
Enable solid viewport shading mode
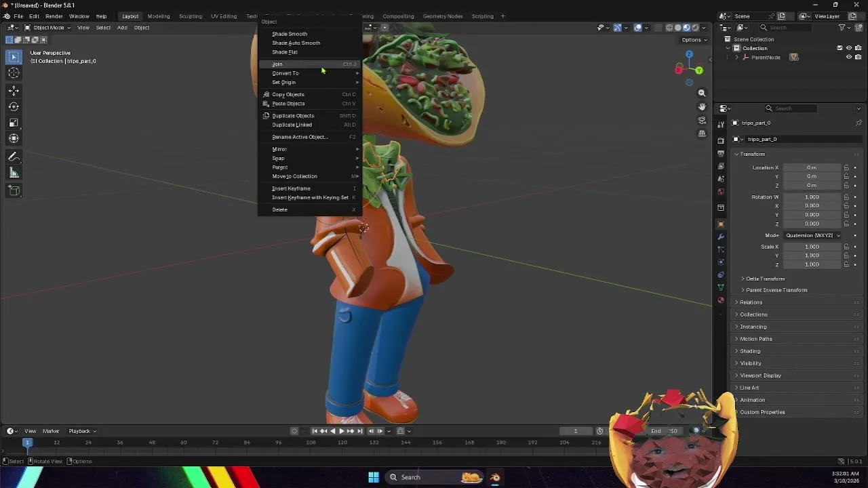click(677, 28)
